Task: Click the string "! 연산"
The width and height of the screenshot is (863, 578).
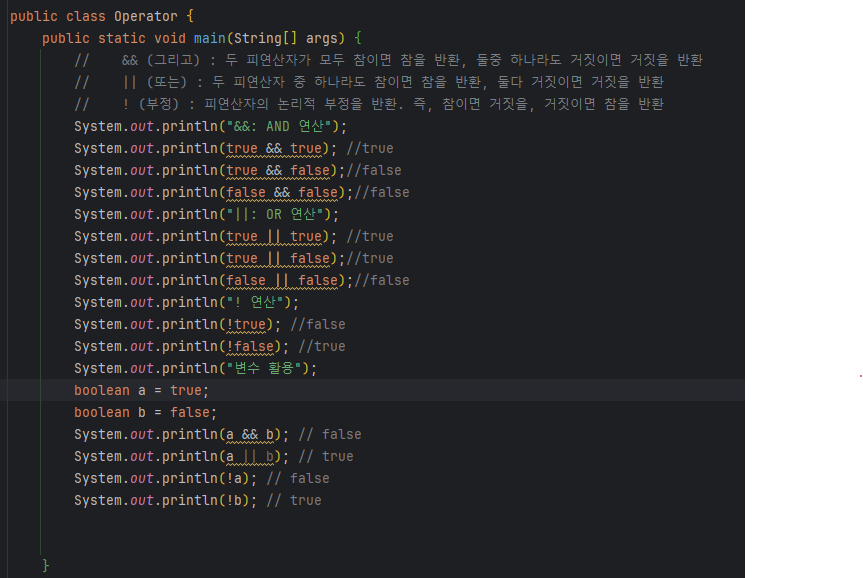Action: [255, 303]
